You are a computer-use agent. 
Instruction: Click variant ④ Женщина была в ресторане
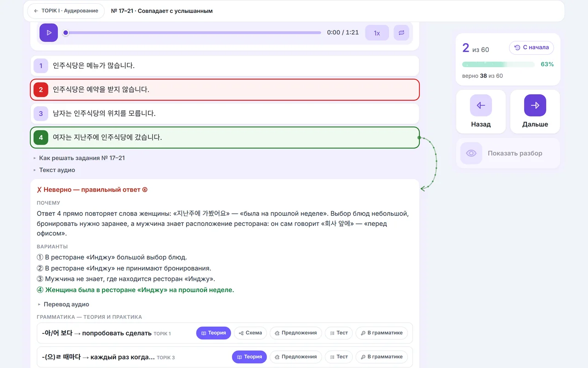(x=136, y=290)
